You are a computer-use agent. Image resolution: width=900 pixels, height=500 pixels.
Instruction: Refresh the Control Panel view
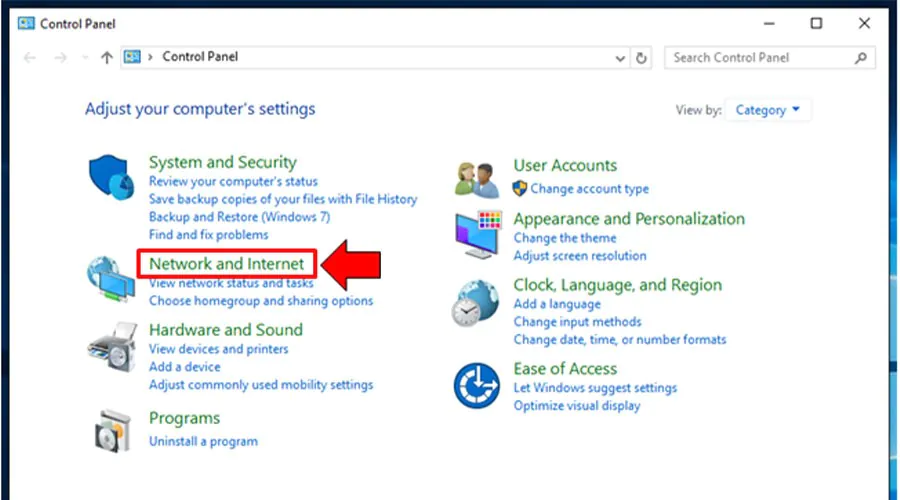(x=641, y=57)
